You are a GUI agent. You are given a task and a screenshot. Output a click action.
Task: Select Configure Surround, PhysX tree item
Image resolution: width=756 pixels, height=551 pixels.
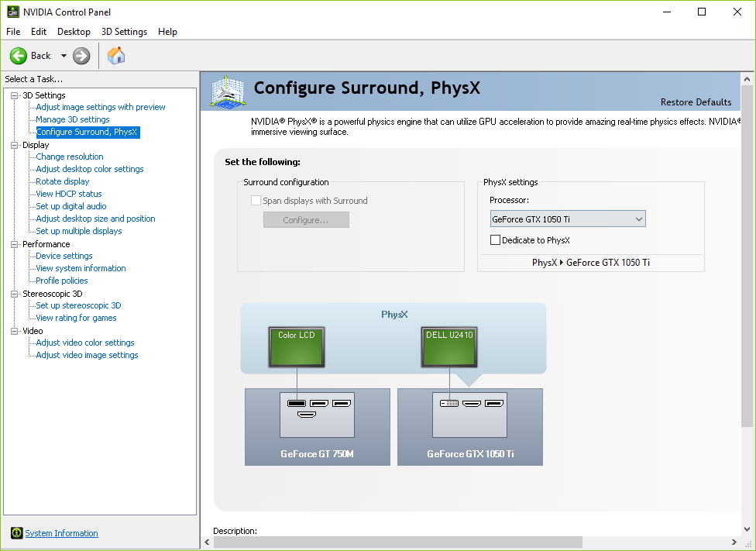(x=88, y=132)
